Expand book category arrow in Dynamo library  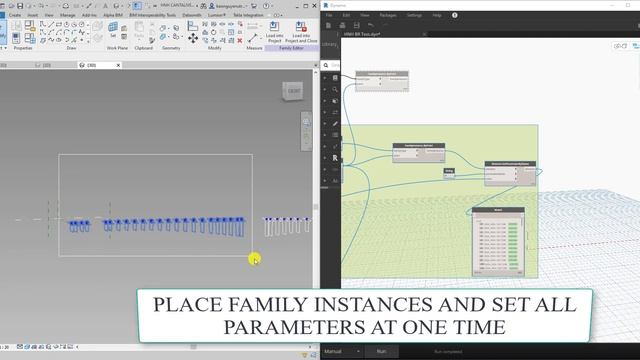(x=325, y=78)
